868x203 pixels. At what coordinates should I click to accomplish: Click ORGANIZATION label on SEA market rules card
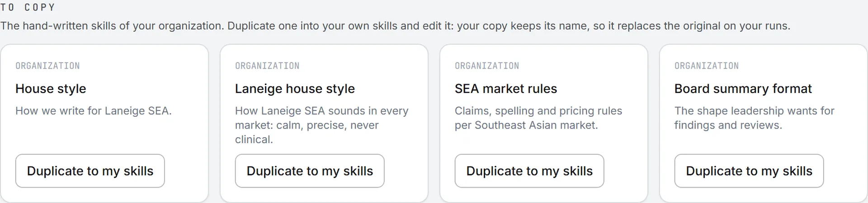[x=487, y=66]
